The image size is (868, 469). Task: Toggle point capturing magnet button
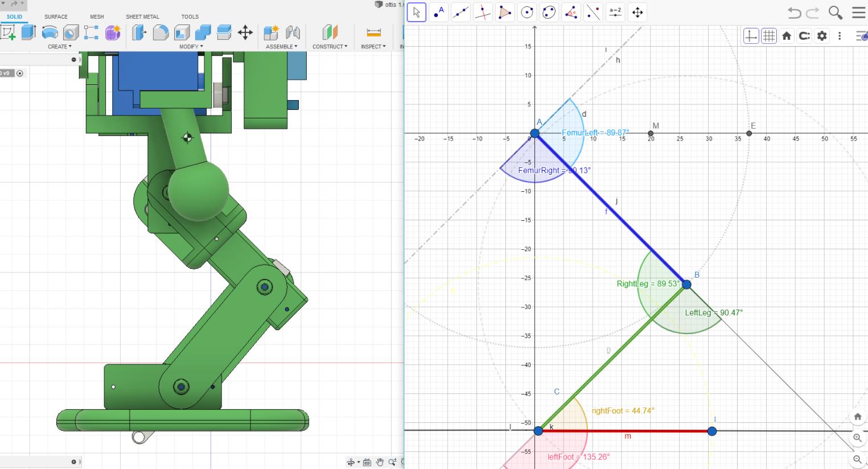point(804,36)
